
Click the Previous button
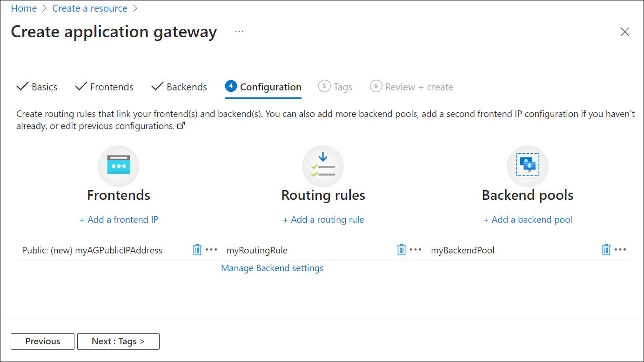pos(42,341)
